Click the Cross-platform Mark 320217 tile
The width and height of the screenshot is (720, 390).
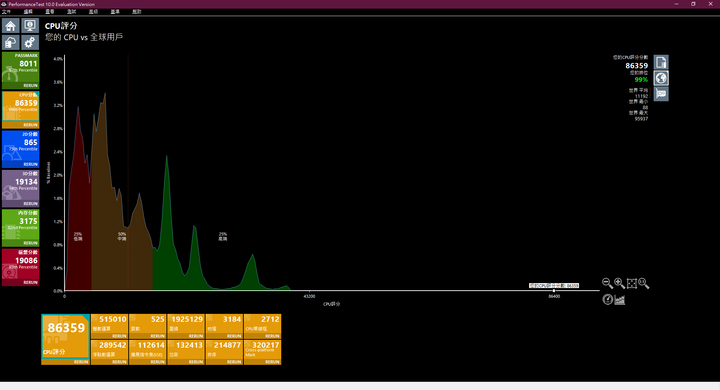(263, 352)
